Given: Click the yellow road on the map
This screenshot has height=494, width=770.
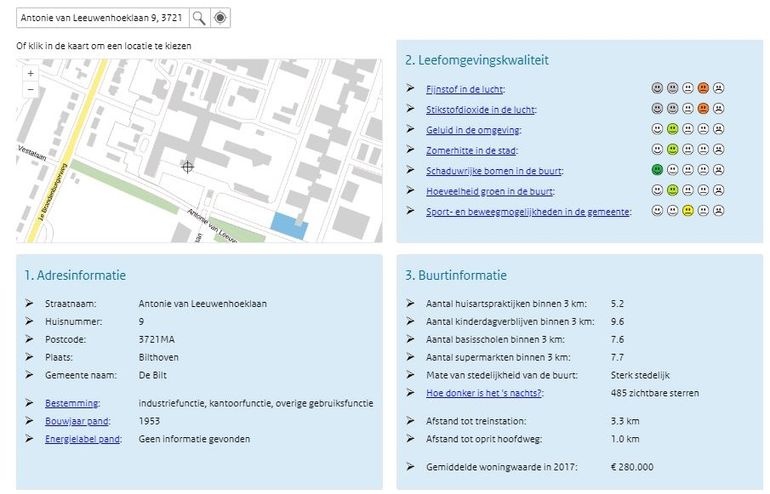Looking at the screenshot, I should click(69, 150).
